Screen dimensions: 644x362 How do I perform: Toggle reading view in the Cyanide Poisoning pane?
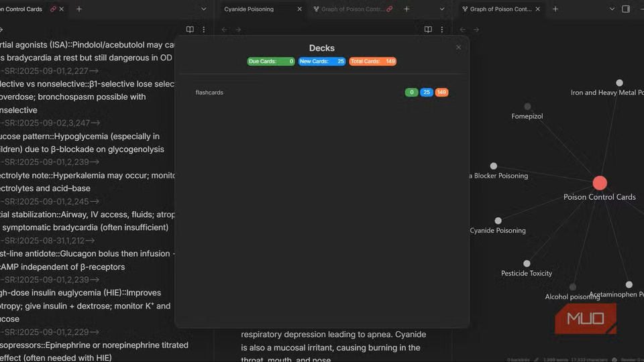point(428,29)
